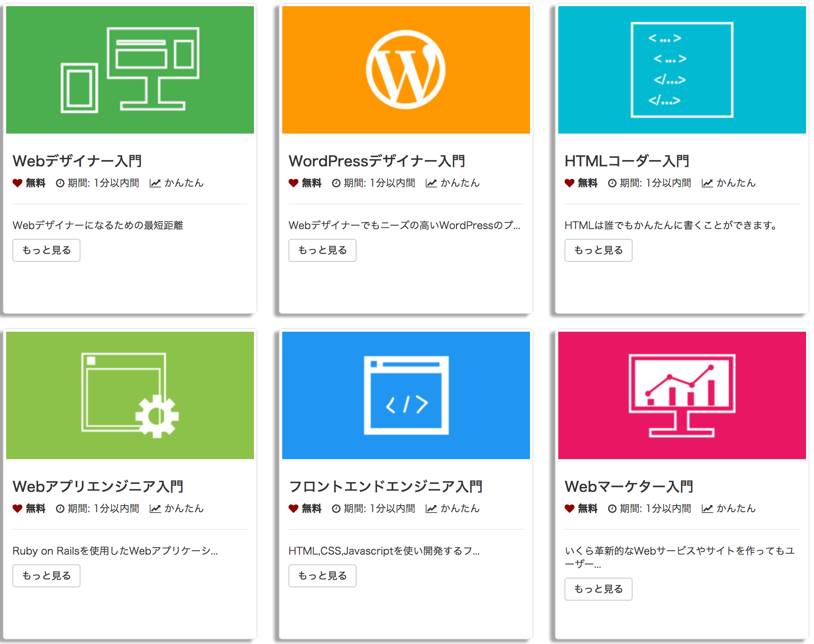Screen dimensions: 814x644
Task: Click the difficulty chart icon on Webデザイナー入門
Action: coord(155,183)
